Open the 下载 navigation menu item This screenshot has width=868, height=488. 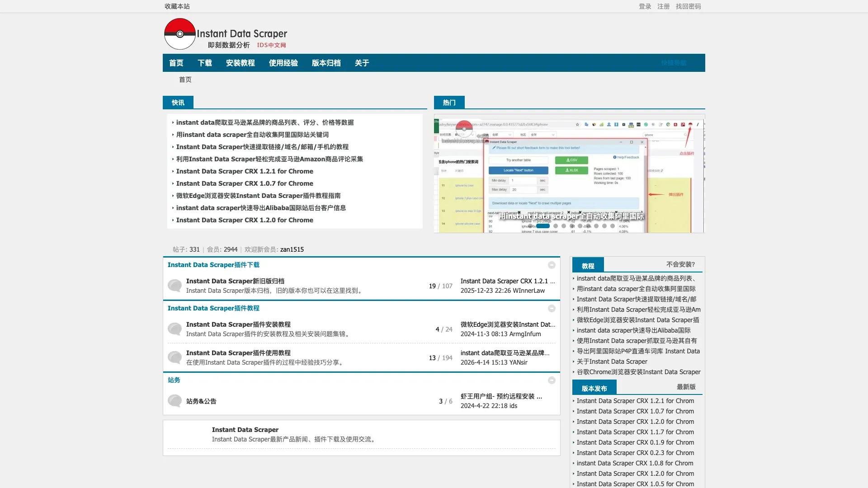(204, 63)
